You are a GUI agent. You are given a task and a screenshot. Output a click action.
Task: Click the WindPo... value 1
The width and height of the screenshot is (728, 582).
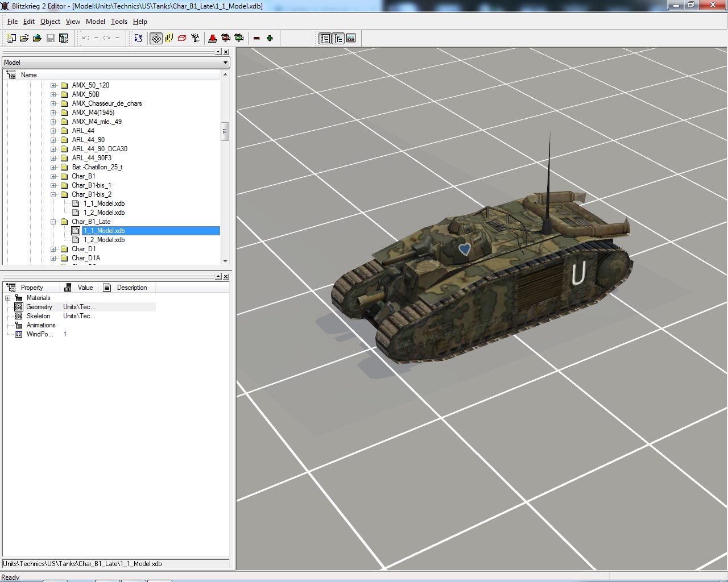[65, 334]
